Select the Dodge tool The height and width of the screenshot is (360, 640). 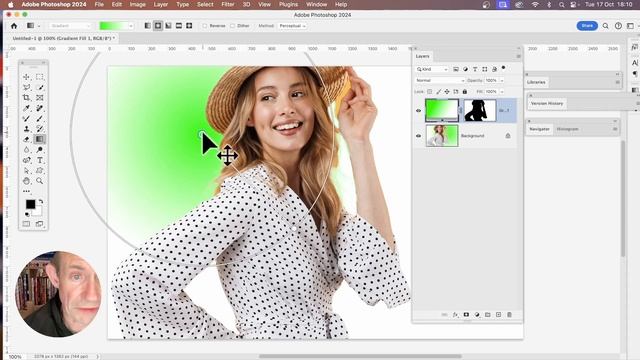tap(40, 150)
